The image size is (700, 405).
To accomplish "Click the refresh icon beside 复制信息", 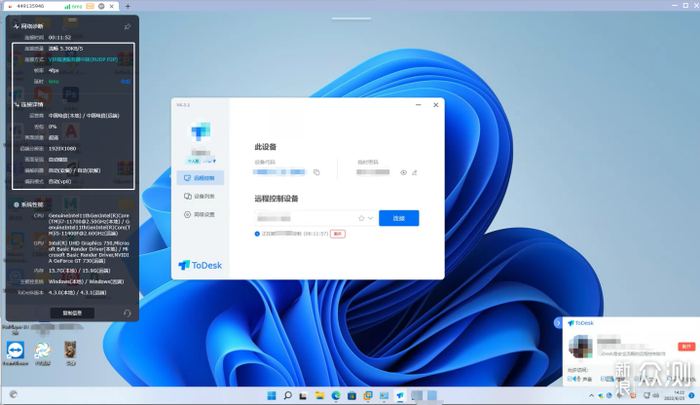I will 127,313.
